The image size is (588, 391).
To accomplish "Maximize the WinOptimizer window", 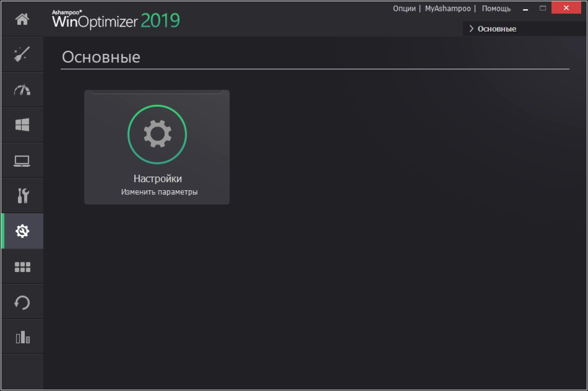I will [x=543, y=9].
